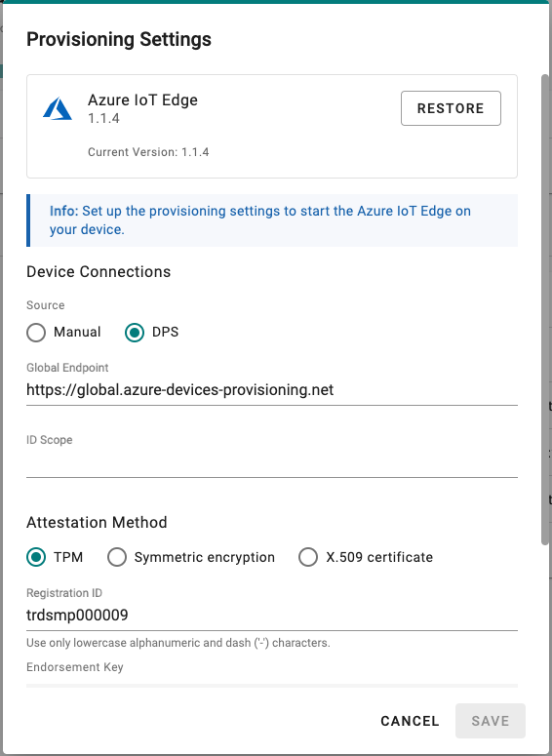This screenshot has width=552, height=756.
Task: Click the 'Device Connections' section heading
Action: click(99, 272)
